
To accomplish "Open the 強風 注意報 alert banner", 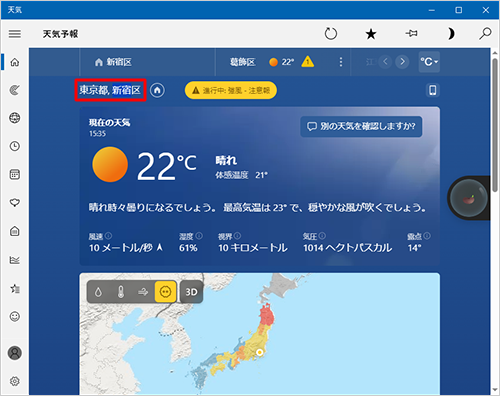I will pos(231,90).
